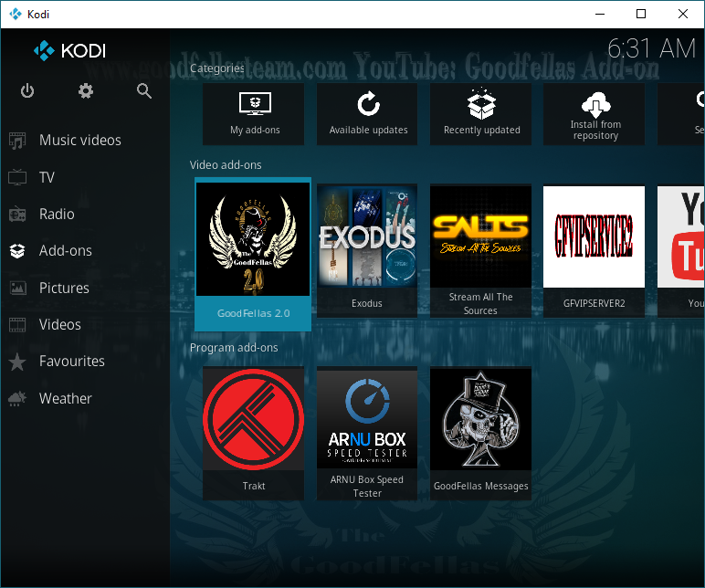Open the settings gear icon

tap(86, 90)
